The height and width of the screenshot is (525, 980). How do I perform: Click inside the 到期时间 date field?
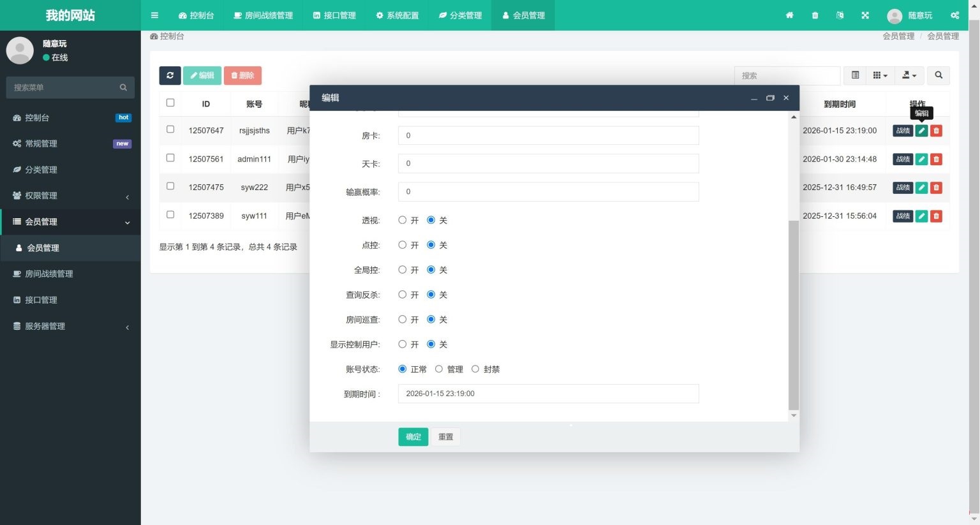pyautogui.click(x=548, y=394)
